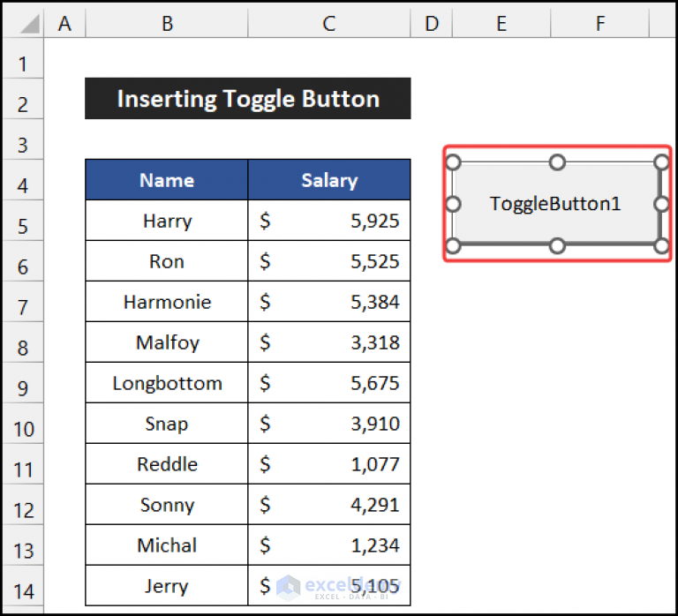The image size is (678, 616).
Task: Select column C header
Action: point(329,23)
